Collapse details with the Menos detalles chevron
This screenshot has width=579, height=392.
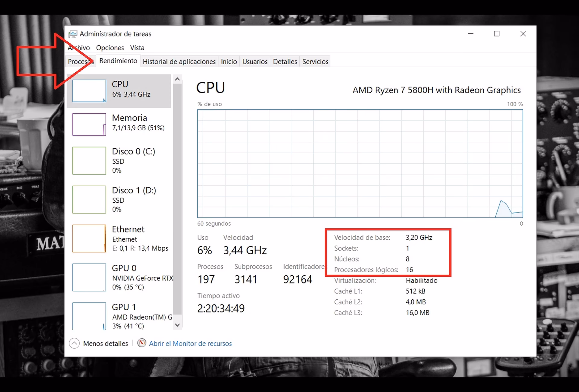tap(74, 343)
